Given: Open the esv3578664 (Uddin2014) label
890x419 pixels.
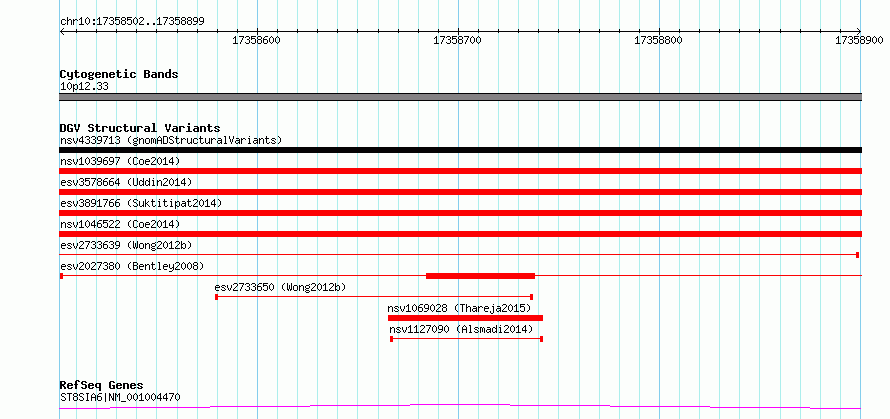Looking at the screenshot, I should [x=126, y=182].
